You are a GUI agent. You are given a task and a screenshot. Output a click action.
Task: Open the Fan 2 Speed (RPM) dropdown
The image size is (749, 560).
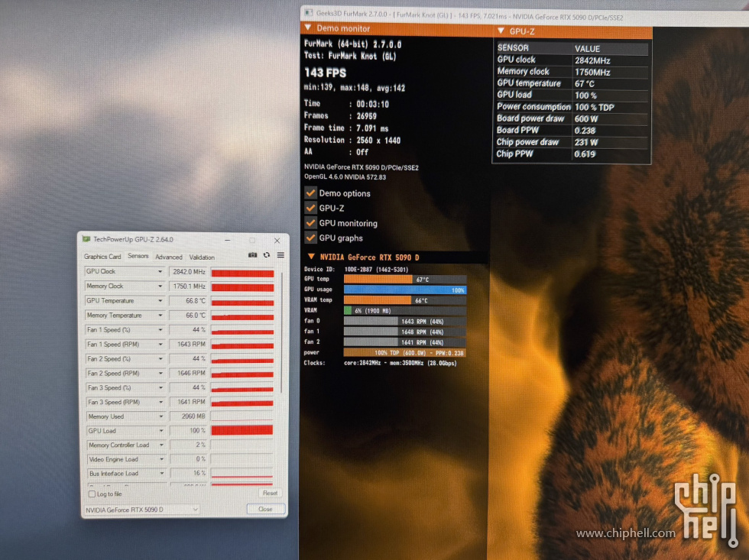[160, 374]
